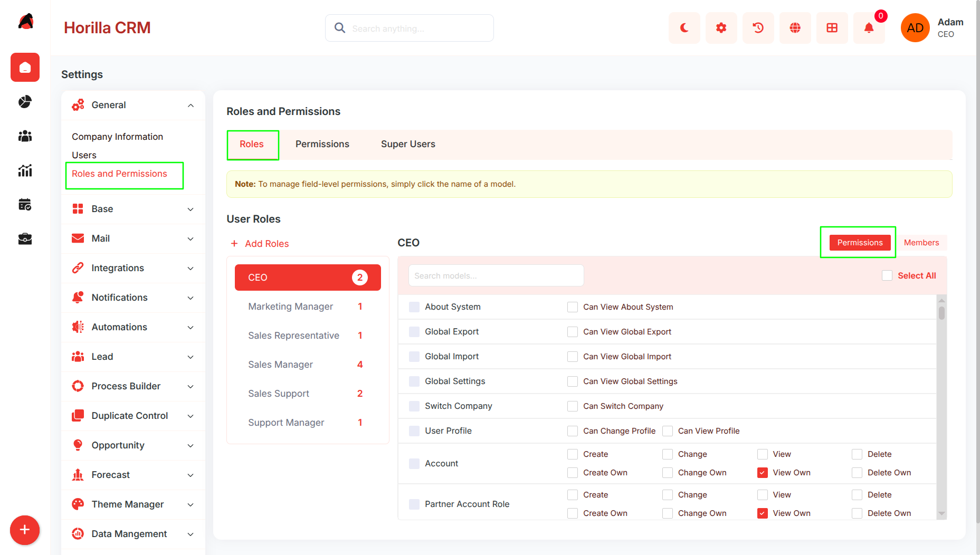The width and height of the screenshot is (980, 555).
Task: Click the AD user avatar
Action: point(915,28)
